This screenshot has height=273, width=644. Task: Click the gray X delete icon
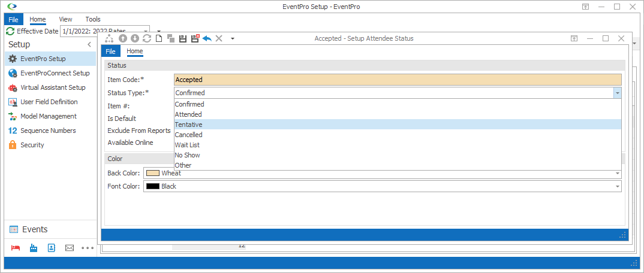pos(219,38)
